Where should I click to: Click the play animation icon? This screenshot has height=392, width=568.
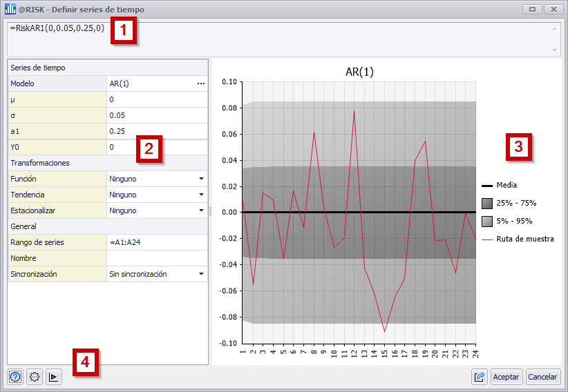coord(54,377)
